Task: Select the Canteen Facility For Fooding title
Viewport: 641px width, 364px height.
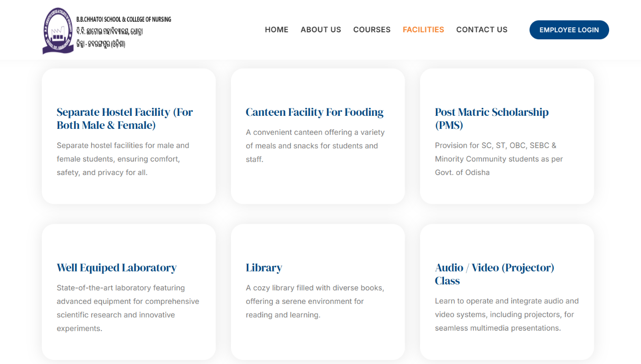Action: [315, 112]
